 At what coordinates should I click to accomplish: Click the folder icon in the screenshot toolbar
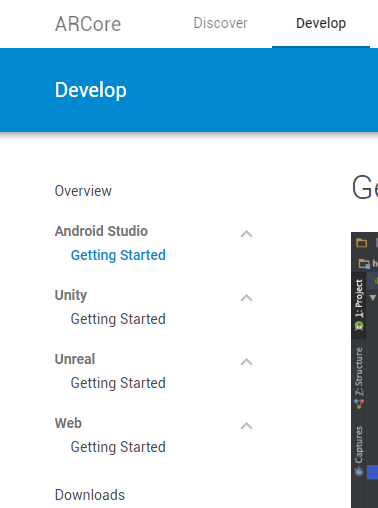(x=361, y=243)
